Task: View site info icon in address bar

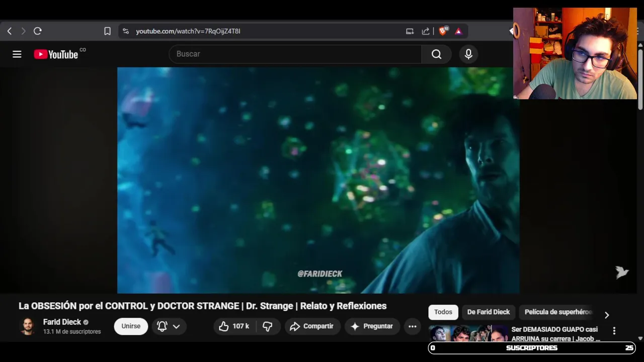Action: click(126, 31)
